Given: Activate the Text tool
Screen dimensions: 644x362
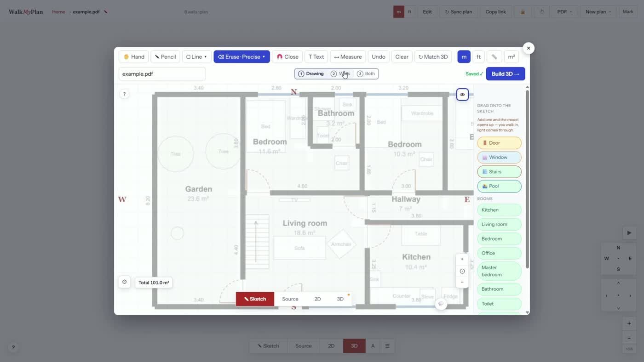Looking at the screenshot, I should [x=316, y=57].
